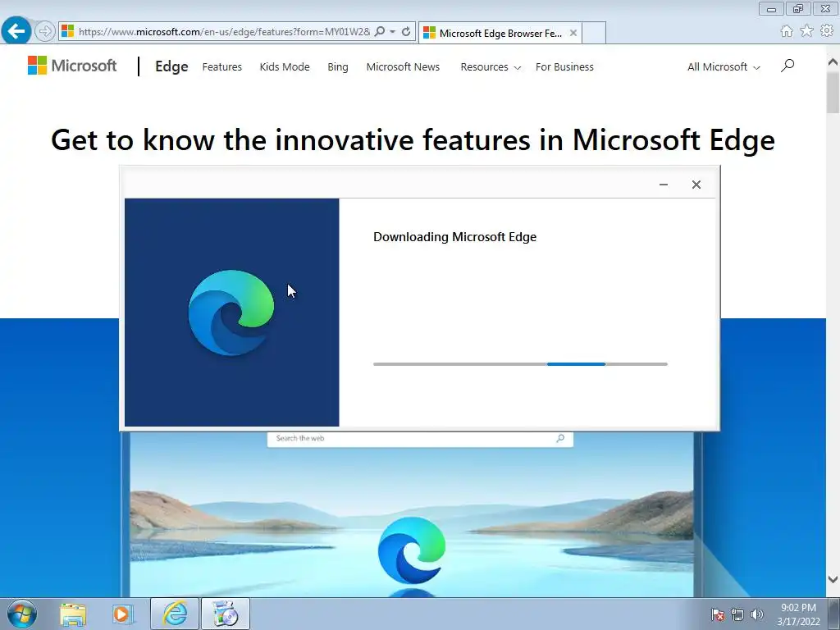The image size is (840, 630).
Task: Open a new blank tab
Action: tap(594, 33)
